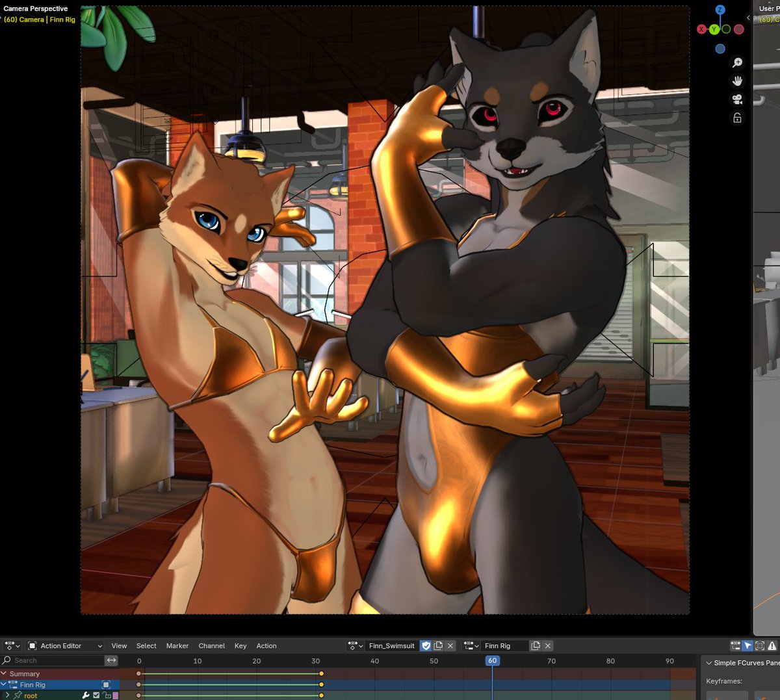
Task: Duplicate the Finn Rig action slot
Action: click(536, 645)
